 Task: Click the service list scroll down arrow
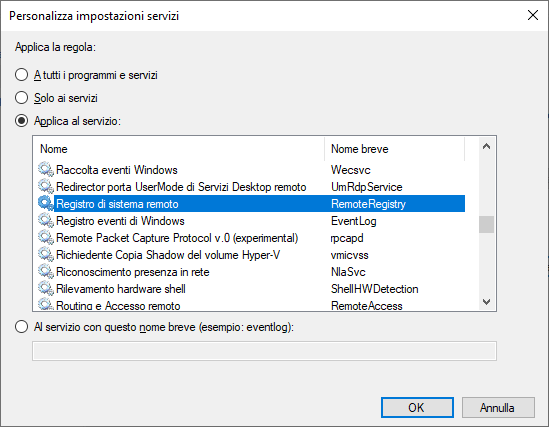pyautogui.click(x=486, y=302)
